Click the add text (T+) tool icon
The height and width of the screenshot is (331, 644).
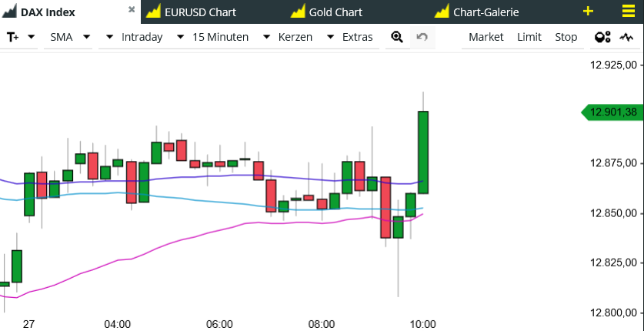point(12,37)
